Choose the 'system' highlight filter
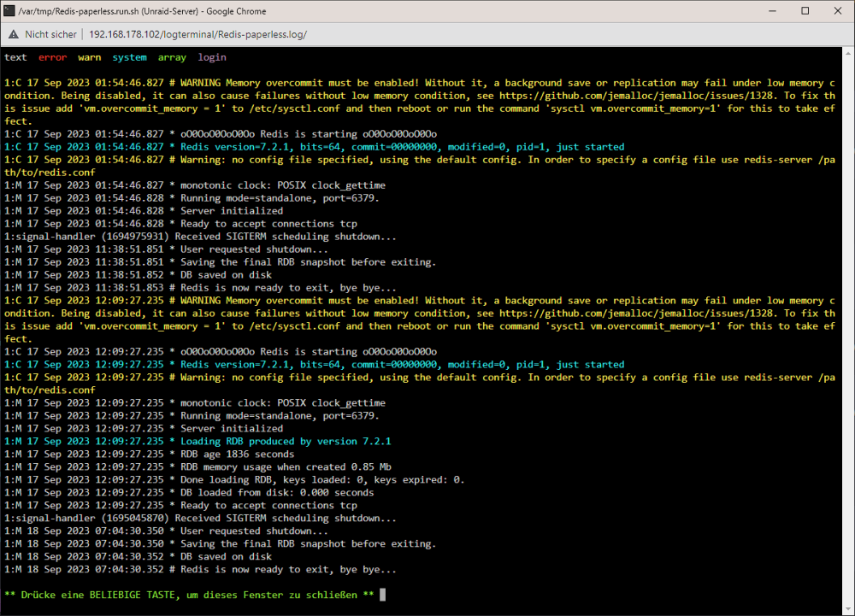The height and width of the screenshot is (616, 855). pyautogui.click(x=129, y=57)
